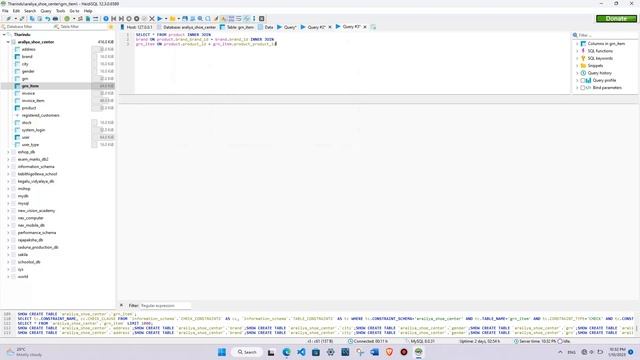Click the magnifier find-text toolbar icon

(x=200, y=19)
